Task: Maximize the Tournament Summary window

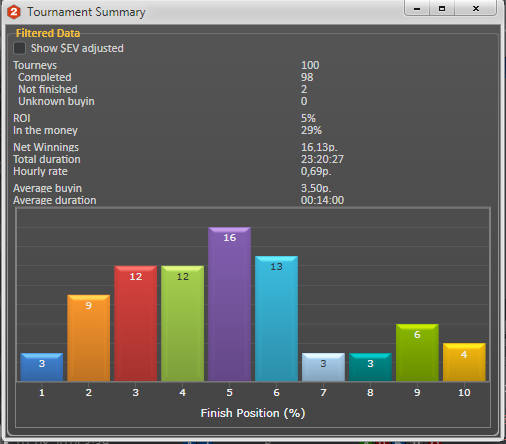Action: (x=442, y=8)
